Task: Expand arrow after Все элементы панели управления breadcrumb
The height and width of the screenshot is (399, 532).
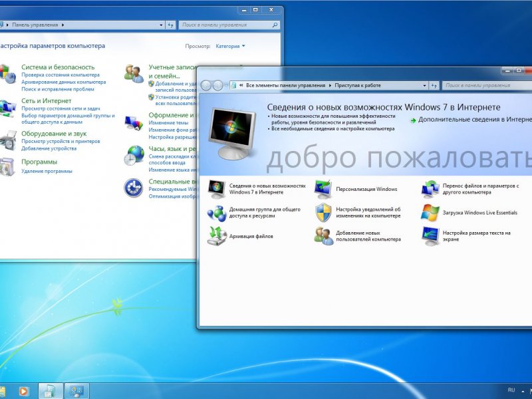Action: pos(330,86)
